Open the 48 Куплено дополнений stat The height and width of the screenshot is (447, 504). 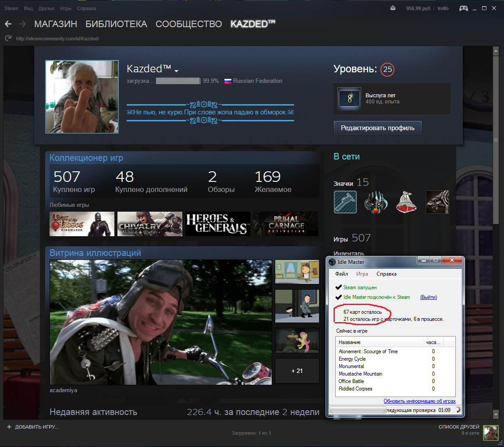tap(151, 181)
